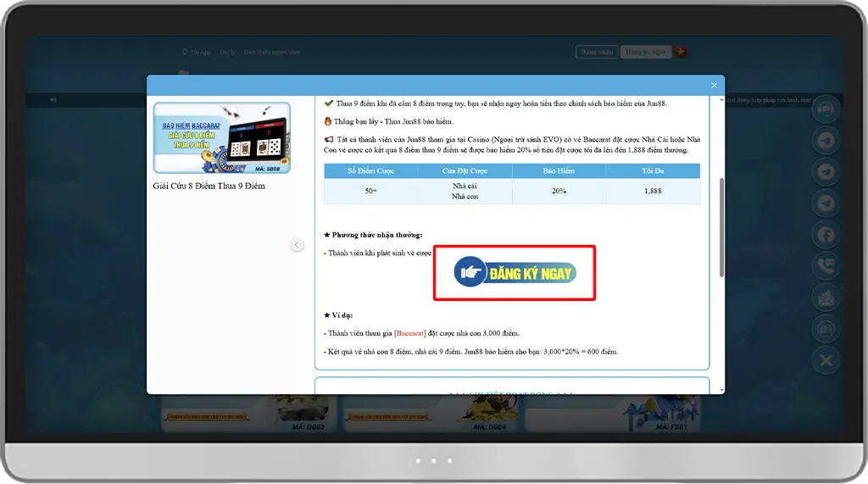The image size is (868, 484).
Task: Click the green checkmark bullet icon
Action: 329,103
